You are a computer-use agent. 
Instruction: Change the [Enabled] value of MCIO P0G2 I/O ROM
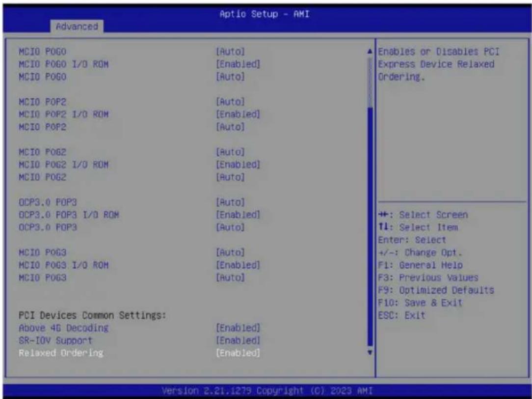[x=238, y=165]
